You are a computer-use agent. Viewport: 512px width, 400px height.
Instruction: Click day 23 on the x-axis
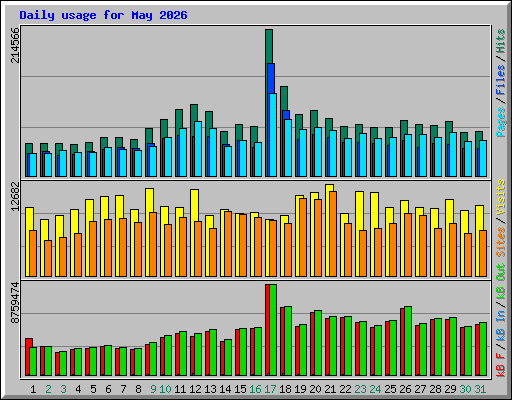[360, 389]
